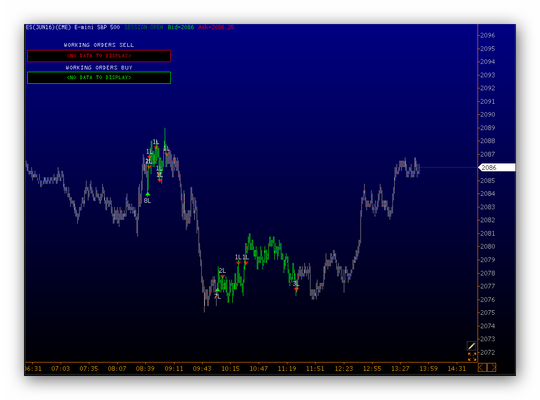Click the 11:51 time axis label
540x400 pixels.
click(315, 369)
